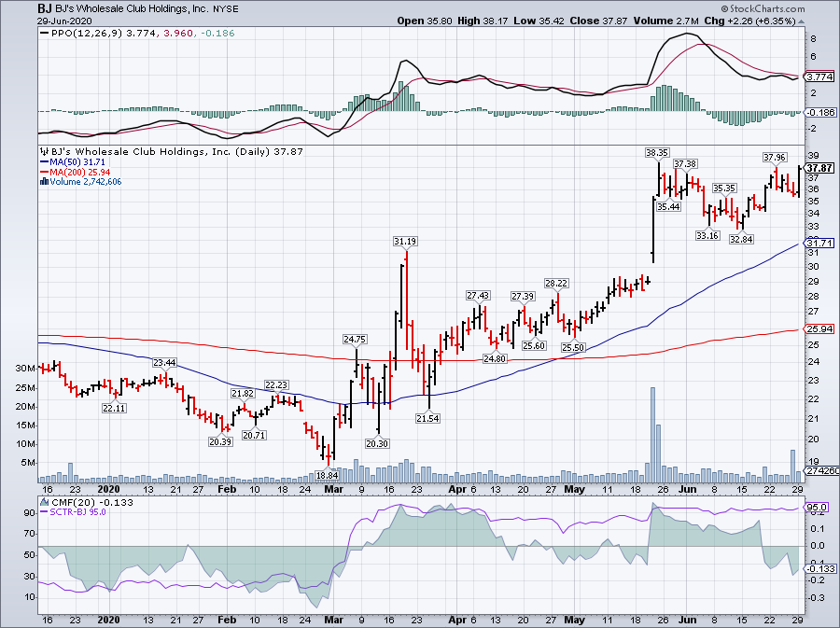Viewport: 840px width, 628px height.
Task: Click the volume bars icon in the legend
Action: pyautogui.click(x=44, y=182)
